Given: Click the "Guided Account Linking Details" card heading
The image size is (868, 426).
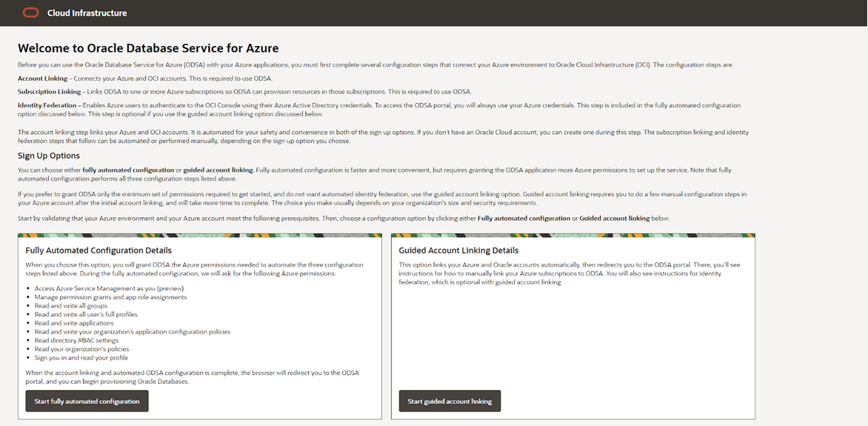Looking at the screenshot, I should coord(458,250).
